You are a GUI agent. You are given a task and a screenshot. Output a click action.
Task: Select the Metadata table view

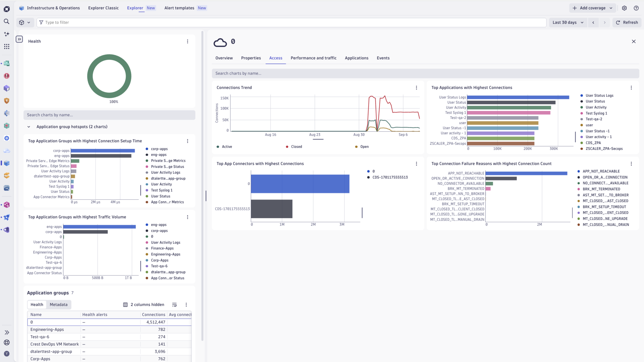pyautogui.click(x=59, y=305)
